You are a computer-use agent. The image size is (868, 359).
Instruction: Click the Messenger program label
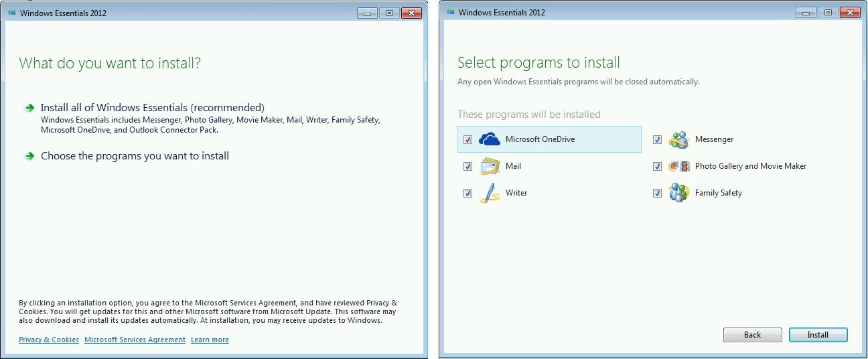714,139
